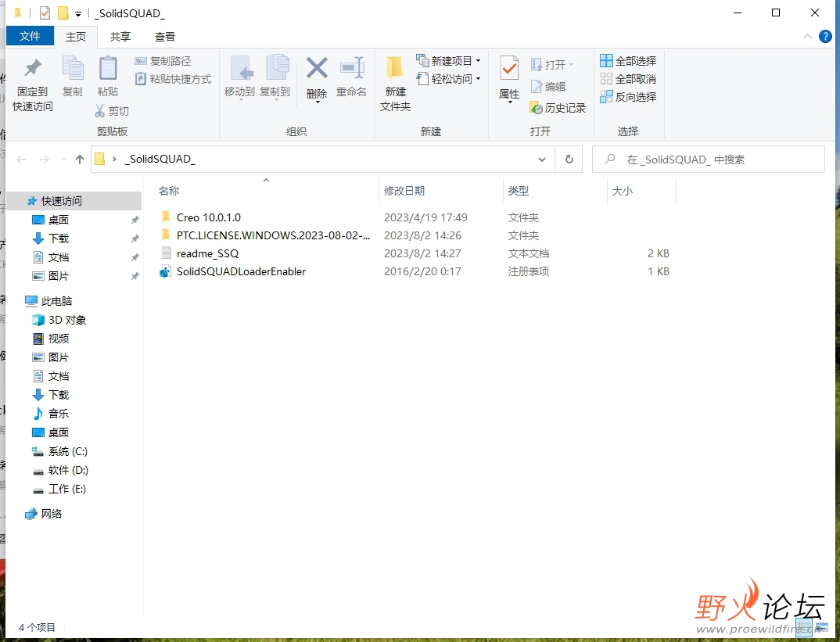Viewport: 840px width, 642px height.
Task: Click the new folder icon in title bar
Action: 63,13
